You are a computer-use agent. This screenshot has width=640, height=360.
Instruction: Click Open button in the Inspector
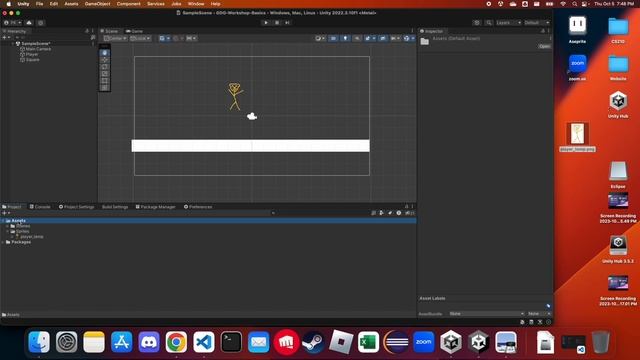[x=544, y=47]
